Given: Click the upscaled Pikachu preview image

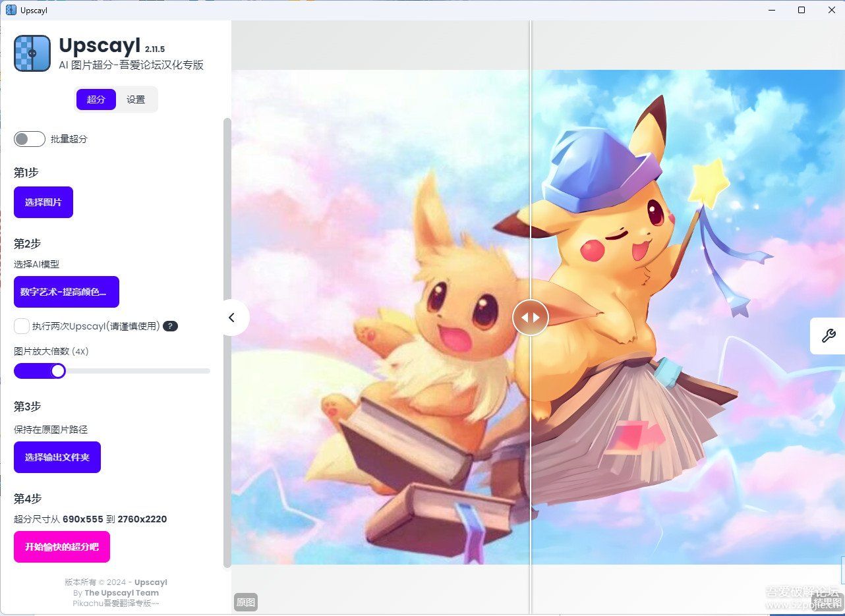Looking at the screenshot, I should pos(687,317).
